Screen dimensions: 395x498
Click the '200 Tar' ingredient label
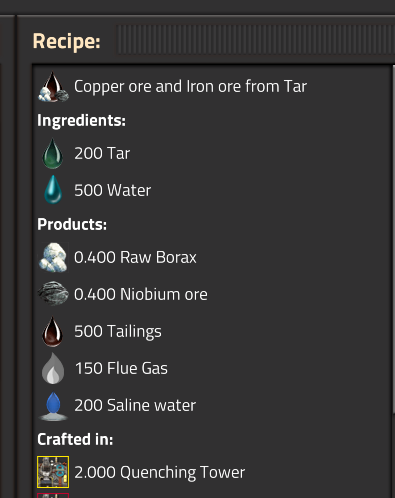(102, 153)
